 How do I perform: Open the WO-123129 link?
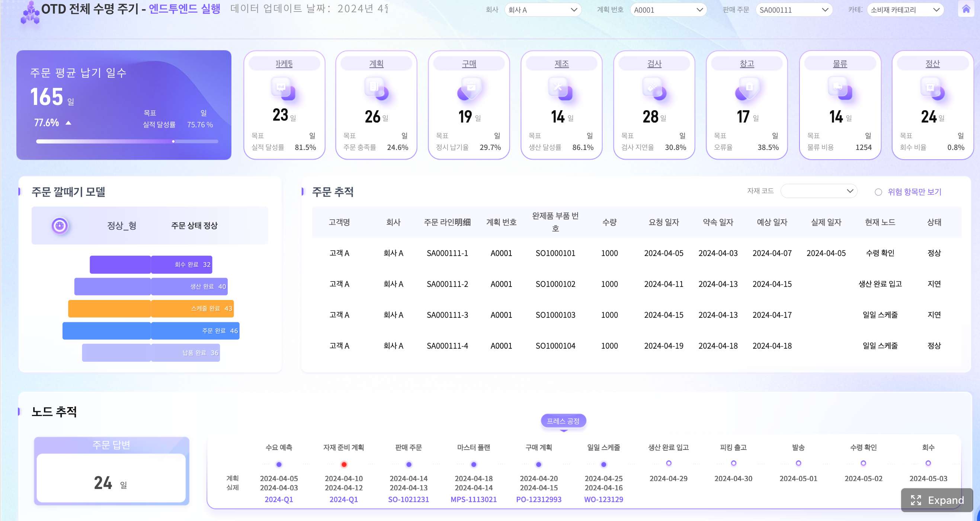click(x=604, y=499)
